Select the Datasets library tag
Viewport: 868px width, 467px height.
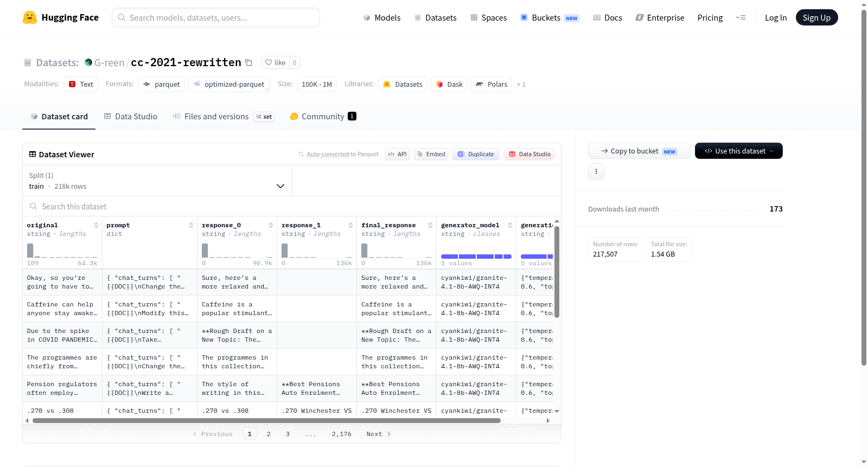point(403,84)
